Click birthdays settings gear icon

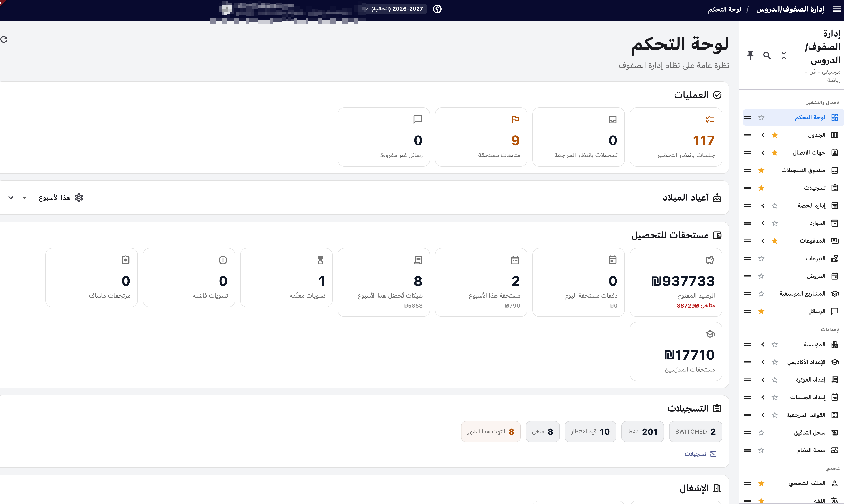click(79, 198)
